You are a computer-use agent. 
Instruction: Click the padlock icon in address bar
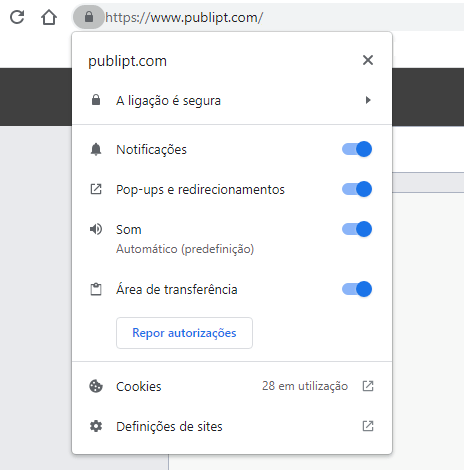(x=89, y=17)
